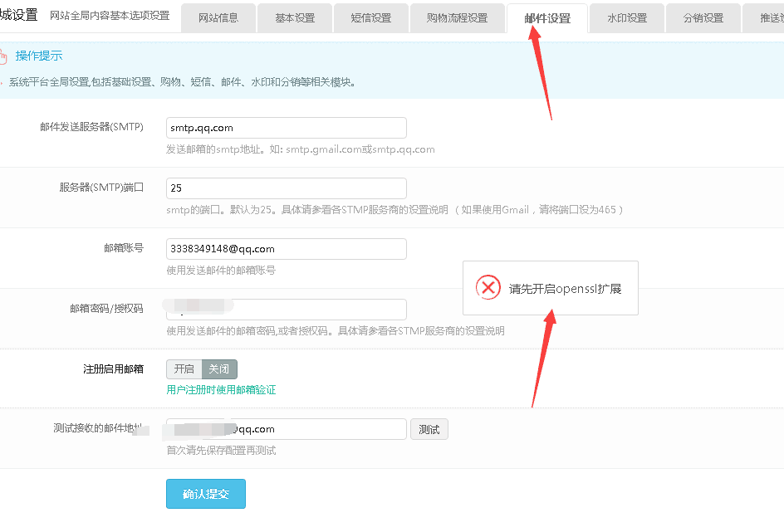Open the 水印设置 tab
Viewport: 784px width, 532px height.
click(627, 18)
